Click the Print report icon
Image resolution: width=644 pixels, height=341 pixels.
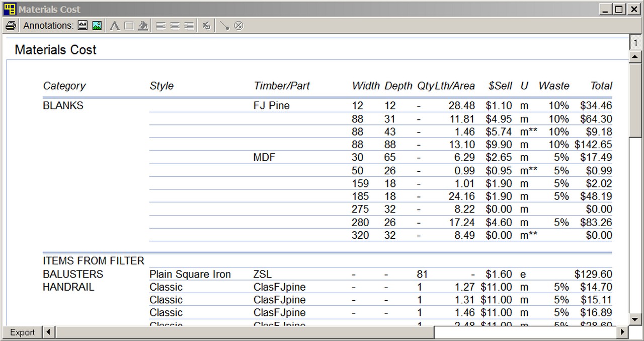pos(11,26)
